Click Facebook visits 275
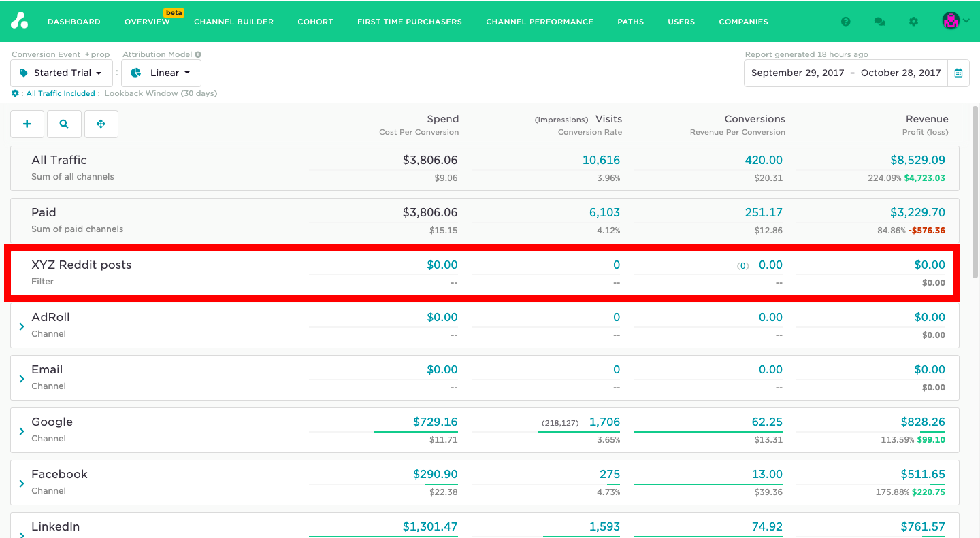This screenshot has width=980, height=538. coord(610,474)
